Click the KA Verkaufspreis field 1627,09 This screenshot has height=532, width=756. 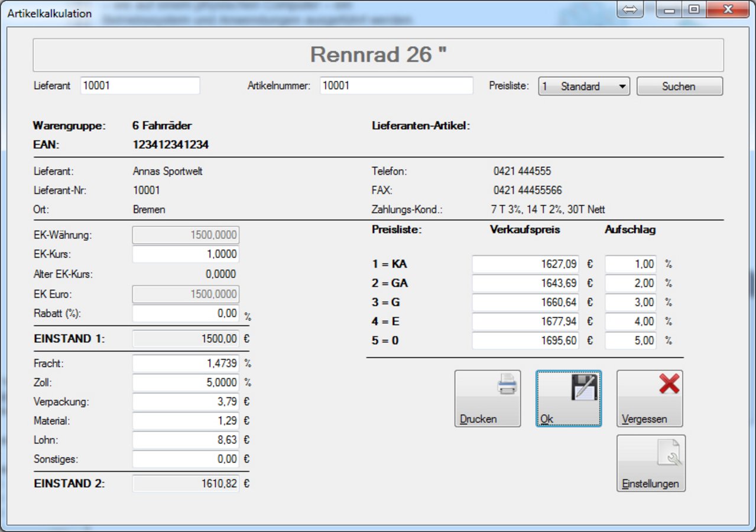point(525,264)
